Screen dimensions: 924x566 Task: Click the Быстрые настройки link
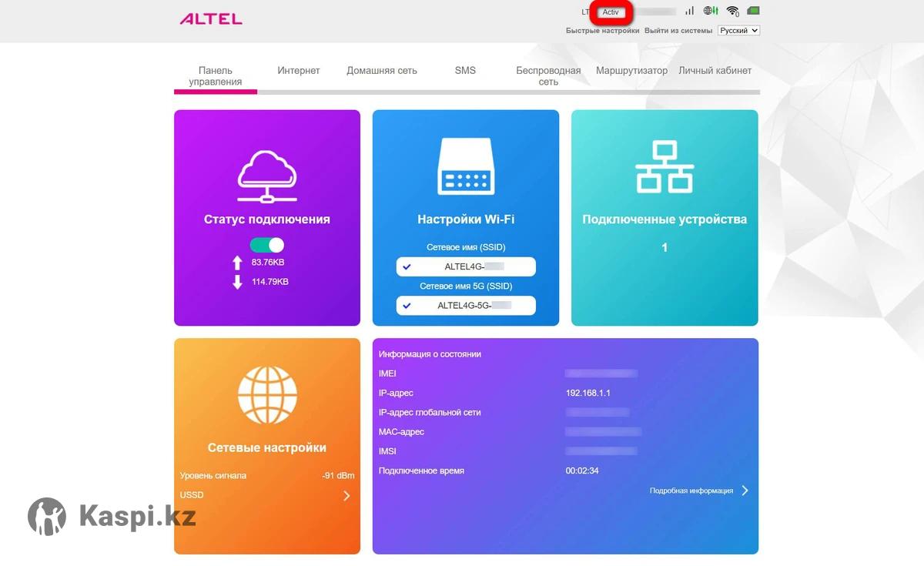click(602, 31)
